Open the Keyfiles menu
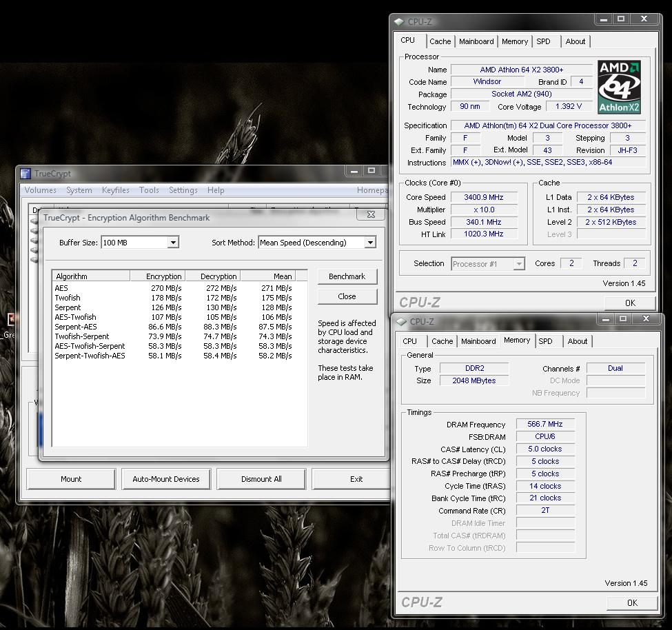 (115, 190)
